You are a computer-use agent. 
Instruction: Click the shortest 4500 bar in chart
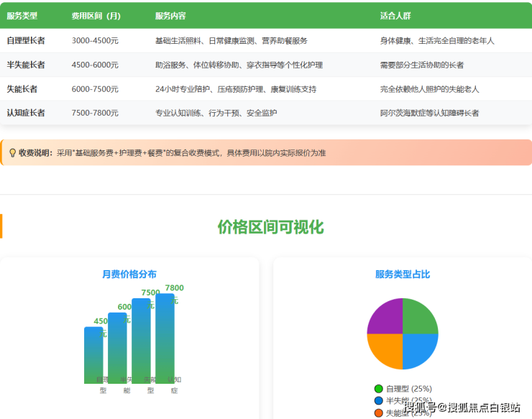(93, 355)
